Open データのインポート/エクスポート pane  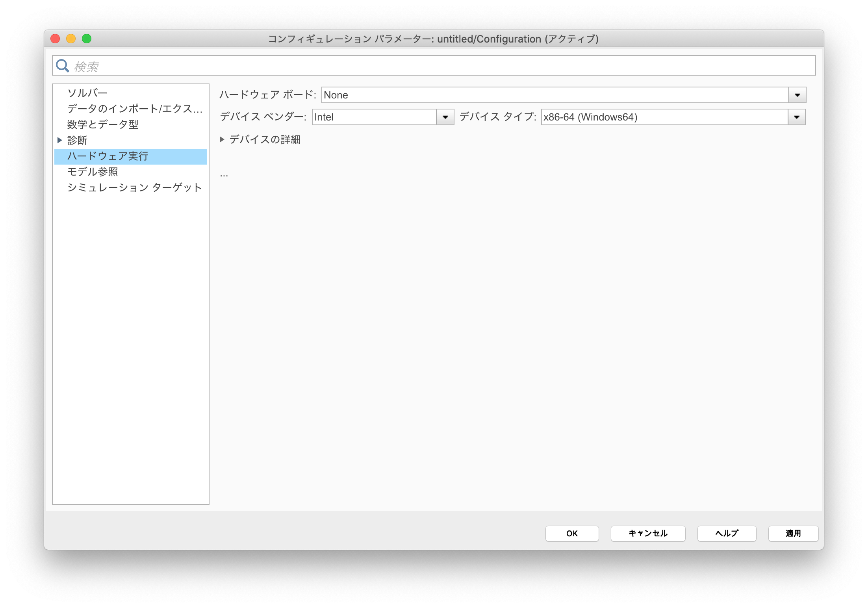click(x=135, y=109)
